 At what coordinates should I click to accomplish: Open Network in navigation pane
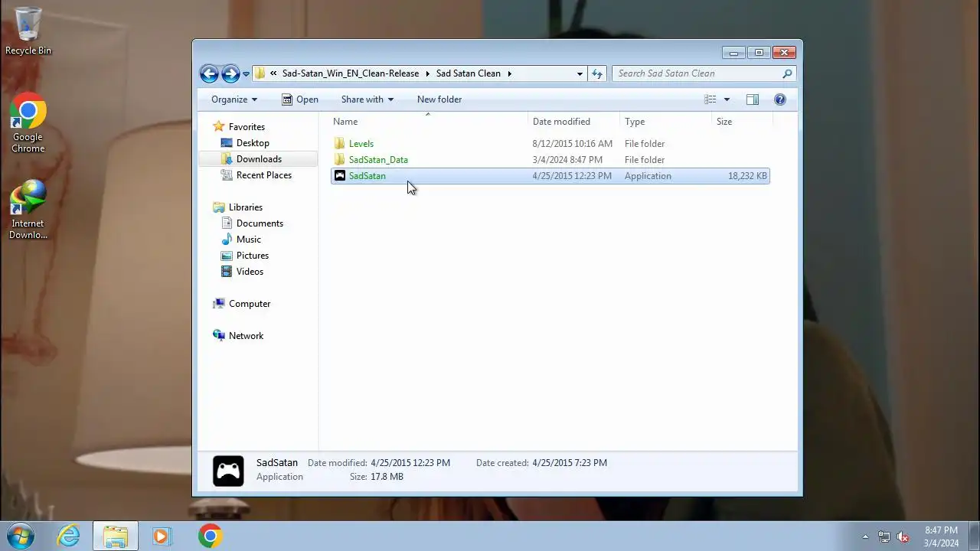click(x=246, y=336)
